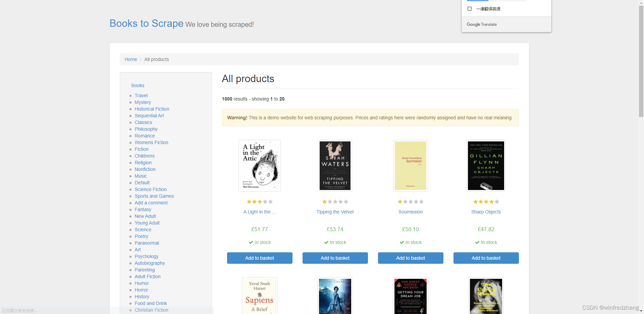
Task: Choose the Philosophy category
Action: 146,129
